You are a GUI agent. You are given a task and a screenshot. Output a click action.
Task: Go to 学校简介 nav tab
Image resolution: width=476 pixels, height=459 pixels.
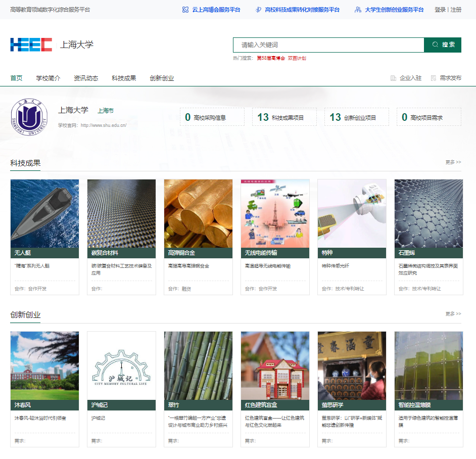[48, 78]
